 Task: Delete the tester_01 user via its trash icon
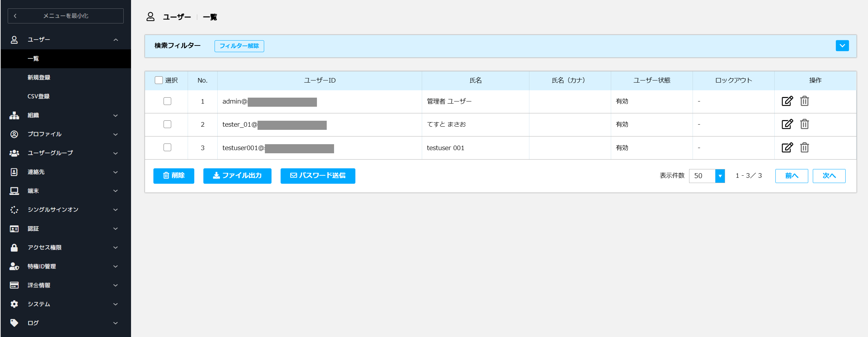click(804, 124)
